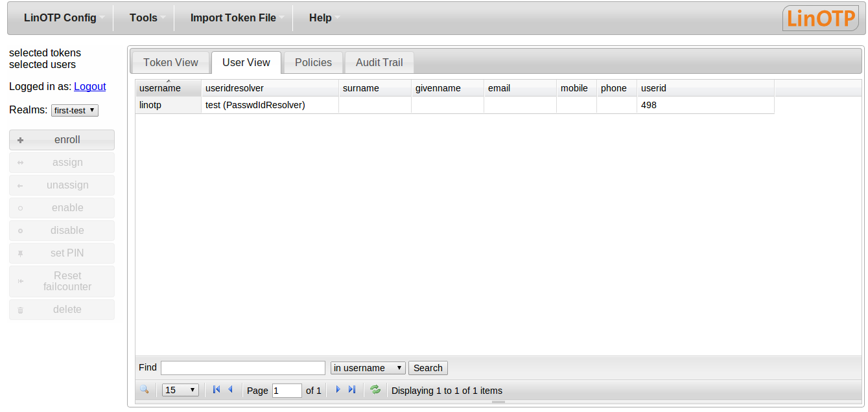
Task: Select the linotp user row
Action: pyautogui.click(x=454, y=105)
